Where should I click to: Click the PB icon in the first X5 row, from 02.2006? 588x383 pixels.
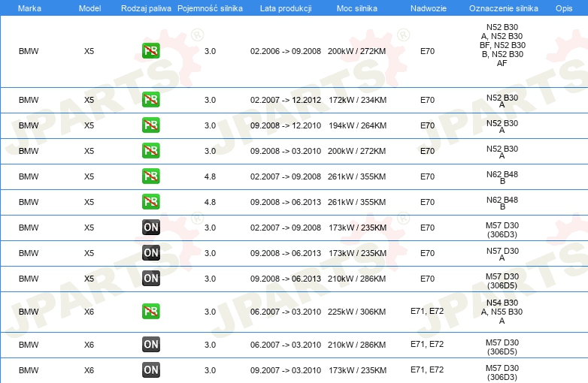[150, 51]
